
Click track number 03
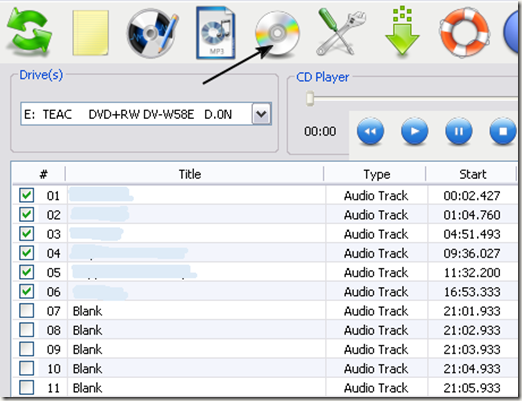(x=53, y=234)
